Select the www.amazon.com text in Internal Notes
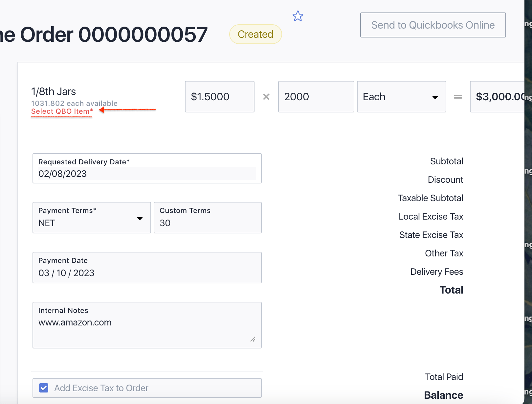532x404 pixels. [75, 322]
